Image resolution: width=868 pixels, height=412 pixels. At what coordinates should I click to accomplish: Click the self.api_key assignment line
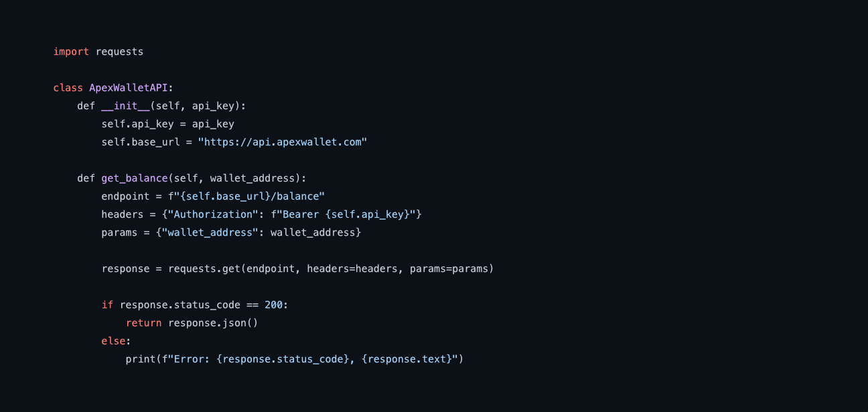coord(167,124)
